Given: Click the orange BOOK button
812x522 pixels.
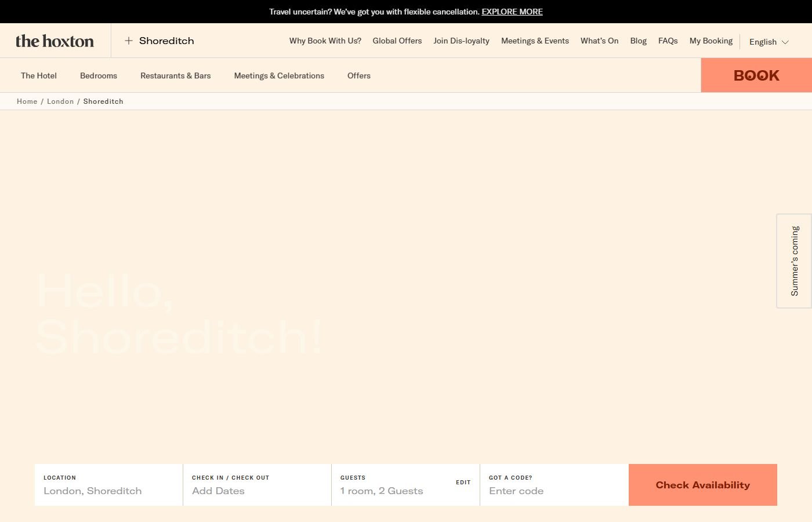Looking at the screenshot, I should tap(756, 75).
